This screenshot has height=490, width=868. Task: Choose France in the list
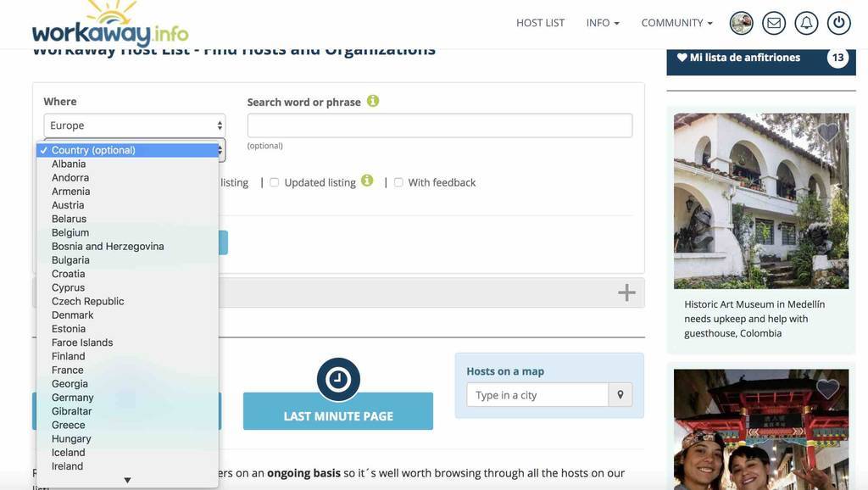[x=127, y=370]
